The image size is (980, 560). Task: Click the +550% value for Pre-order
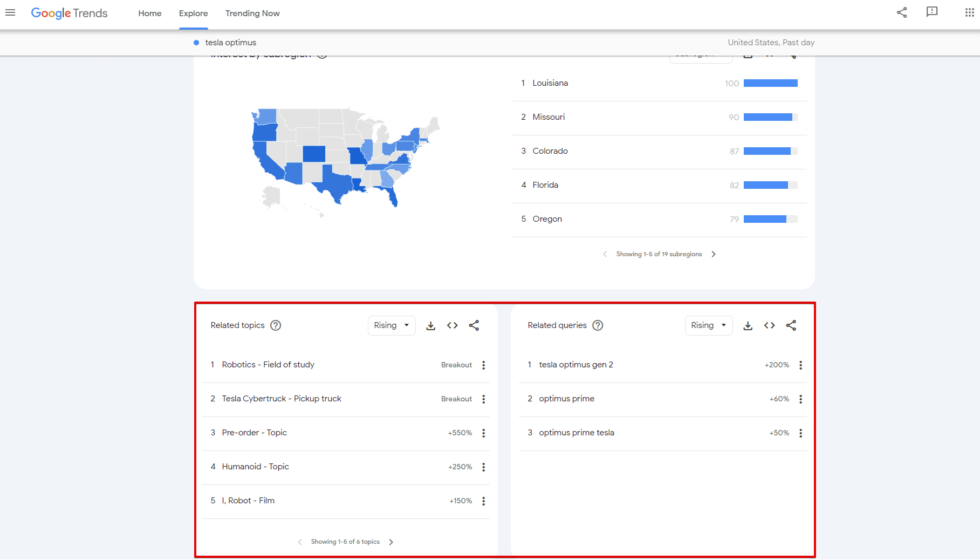click(460, 433)
